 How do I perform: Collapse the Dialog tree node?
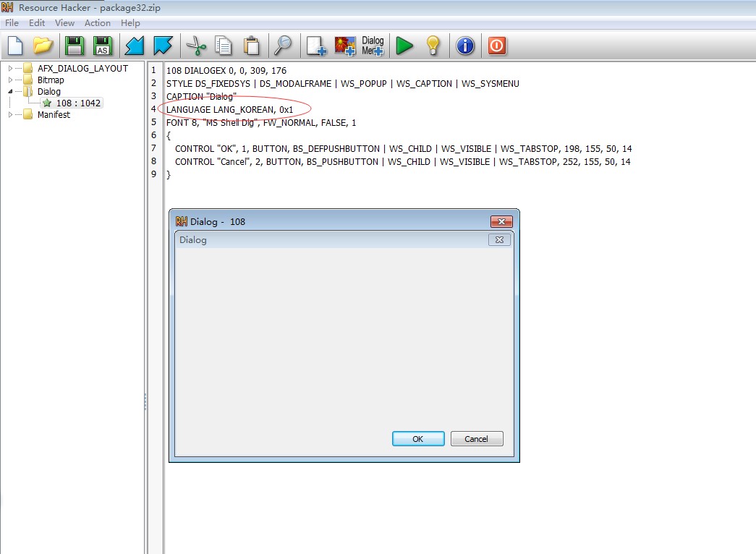click(10, 92)
